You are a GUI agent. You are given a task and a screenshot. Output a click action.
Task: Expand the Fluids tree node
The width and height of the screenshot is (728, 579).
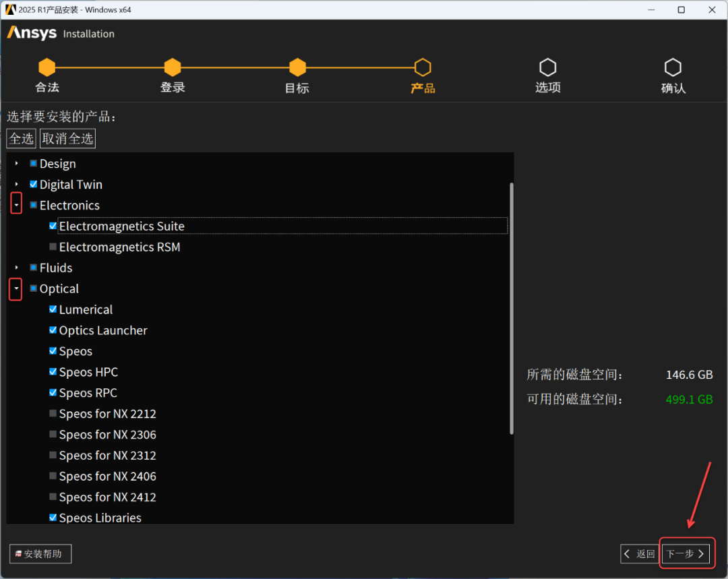17,268
